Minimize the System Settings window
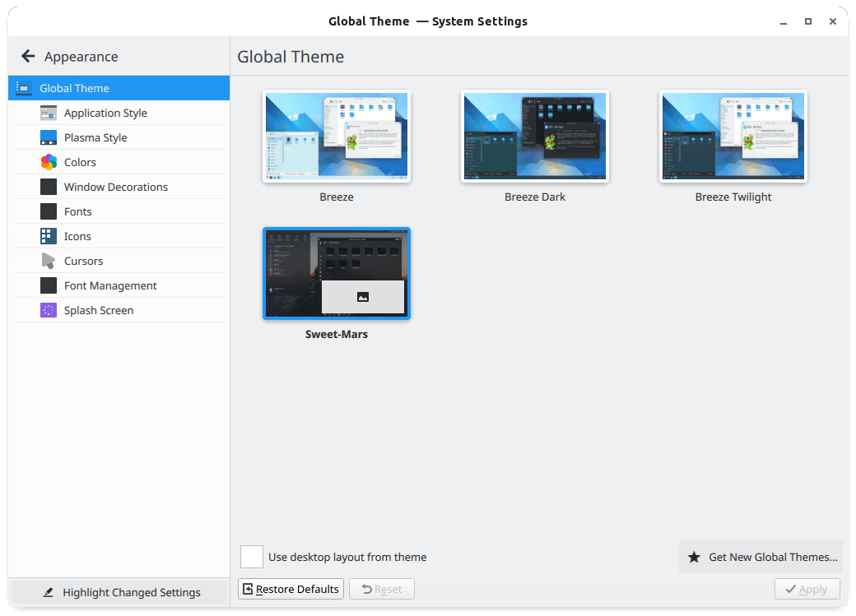Image resolution: width=856 pixels, height=616 pixels. tap(784, 22)
